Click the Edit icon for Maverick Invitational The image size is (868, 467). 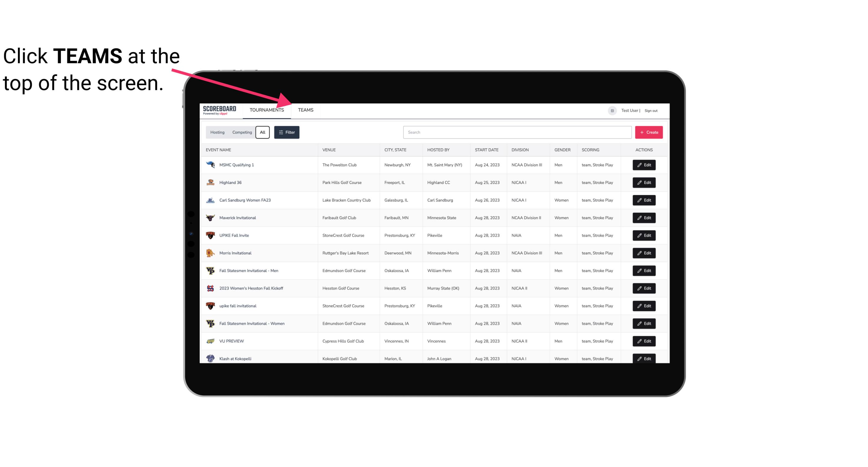click(x=644, y=217)
